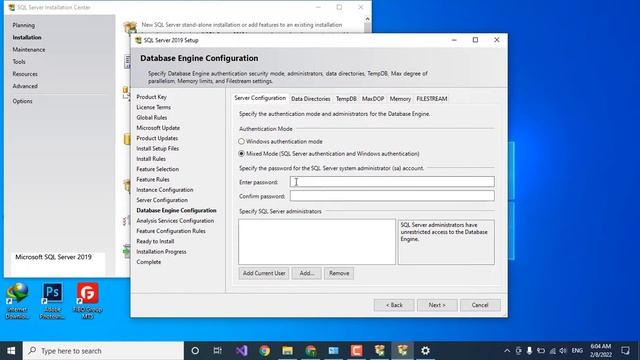Cancel the SQL Server setup

pyautogui.click(x=480, y=305)
